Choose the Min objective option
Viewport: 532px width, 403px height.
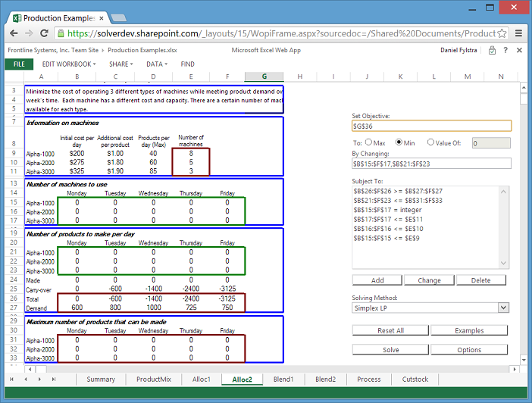click(399, 142)
